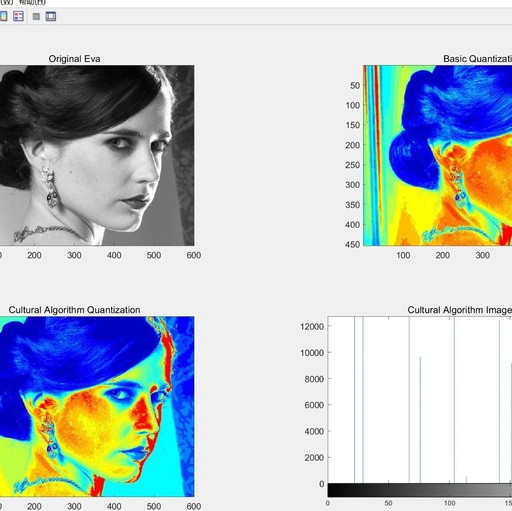Click the Insert Colorbar toolbar icon

[3, 16]
